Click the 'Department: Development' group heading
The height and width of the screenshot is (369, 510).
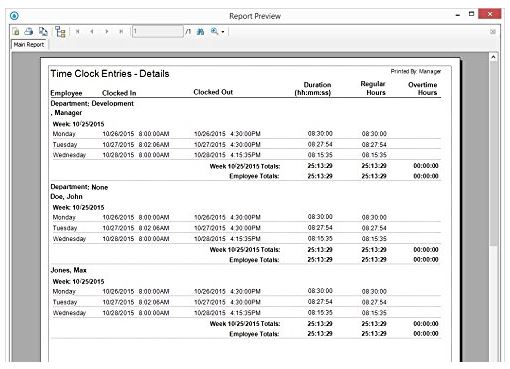pos(92,103)
